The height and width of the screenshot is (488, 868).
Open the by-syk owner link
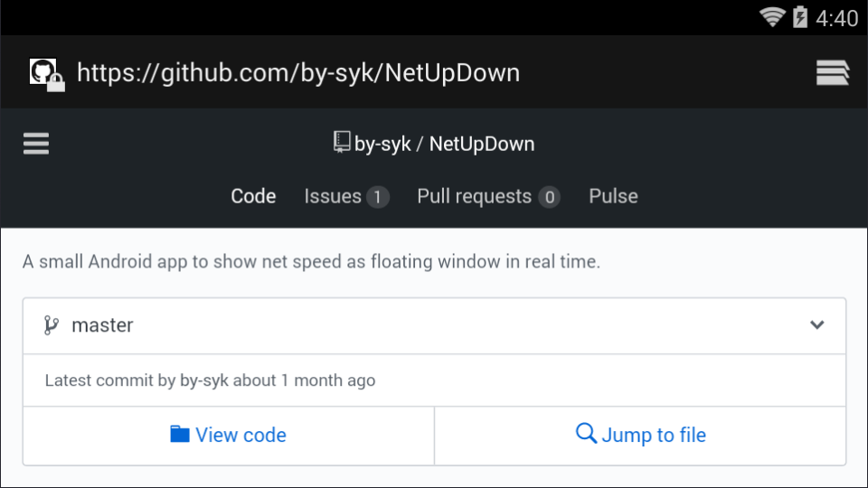pyautogui.click(x=382, y=145)
